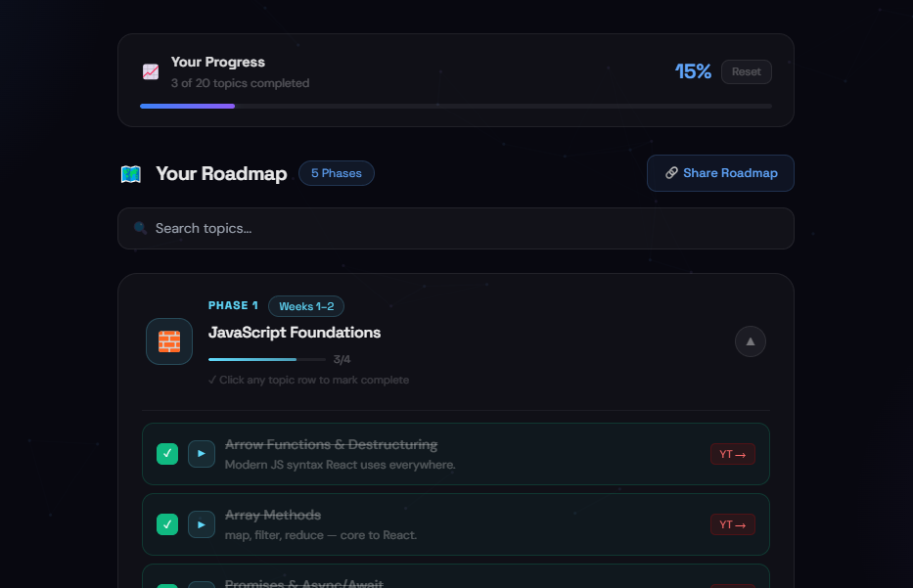Click the 15% progress value

click(693, 71)
